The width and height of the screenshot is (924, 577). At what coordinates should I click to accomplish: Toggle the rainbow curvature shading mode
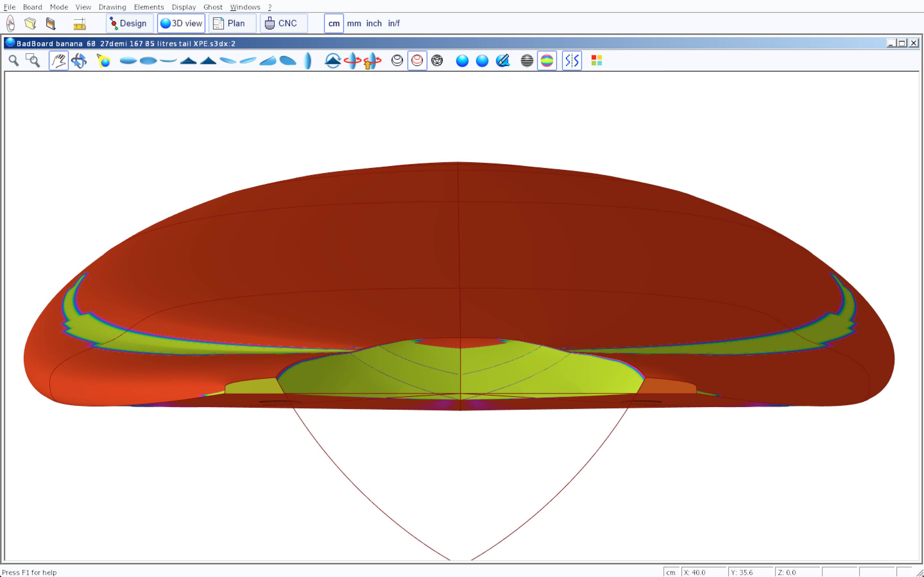[547, 61]
